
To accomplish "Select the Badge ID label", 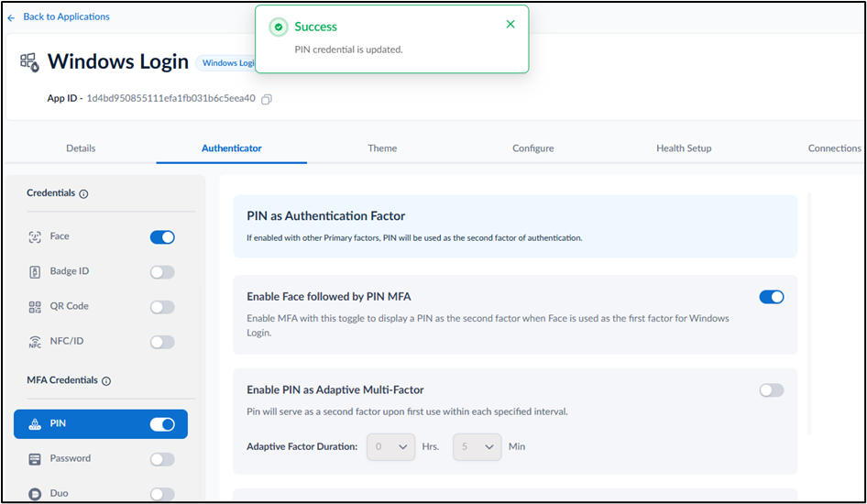I will click(69, 271).
